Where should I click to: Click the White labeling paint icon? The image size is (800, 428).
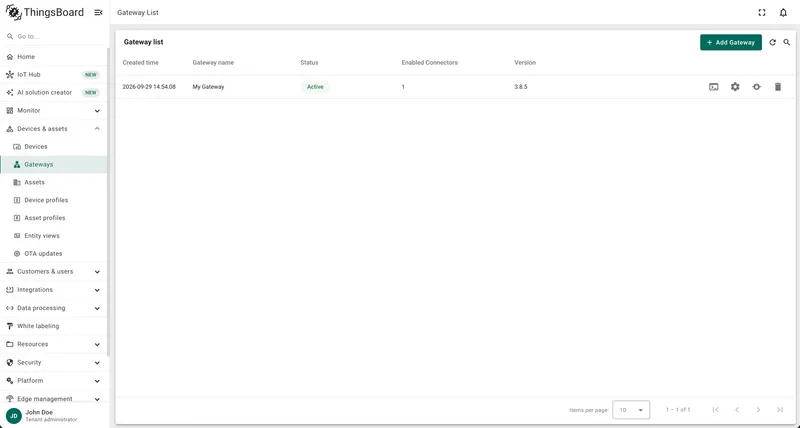[x=10, y=326]
